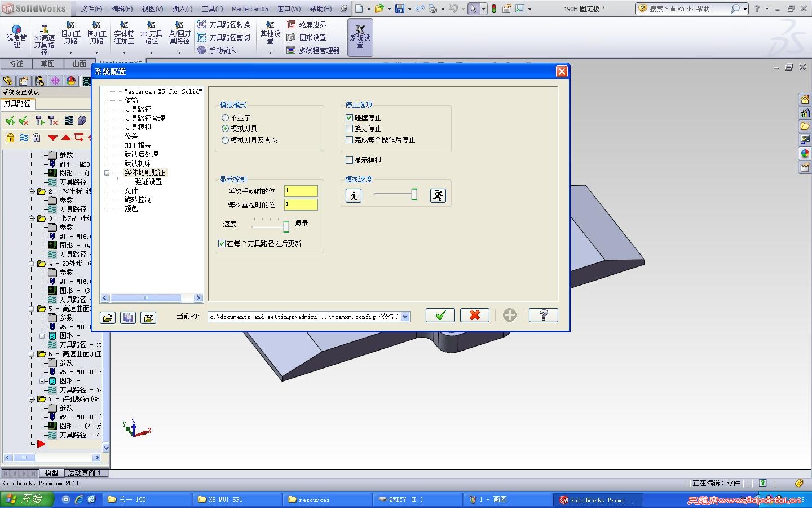Uncheck 在每个刀具路径之后更新 checkbox

click(222, 244)
